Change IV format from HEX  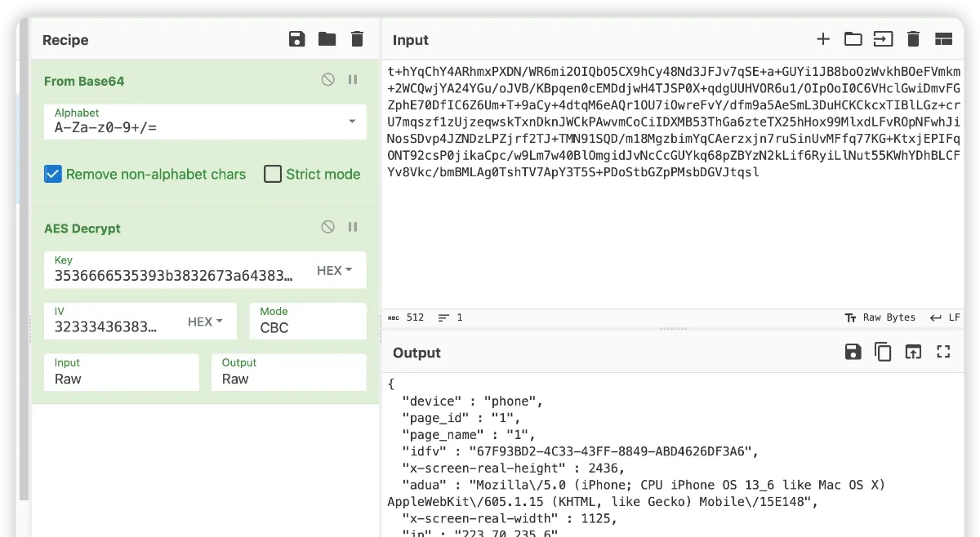pyautogui.click(x=206, y=322)
